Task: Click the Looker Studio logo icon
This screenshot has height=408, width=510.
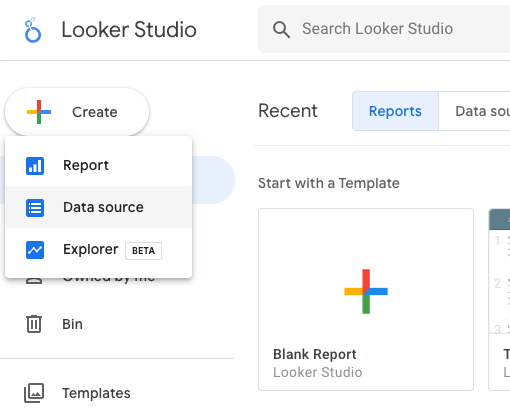Action: click(33, 30)
